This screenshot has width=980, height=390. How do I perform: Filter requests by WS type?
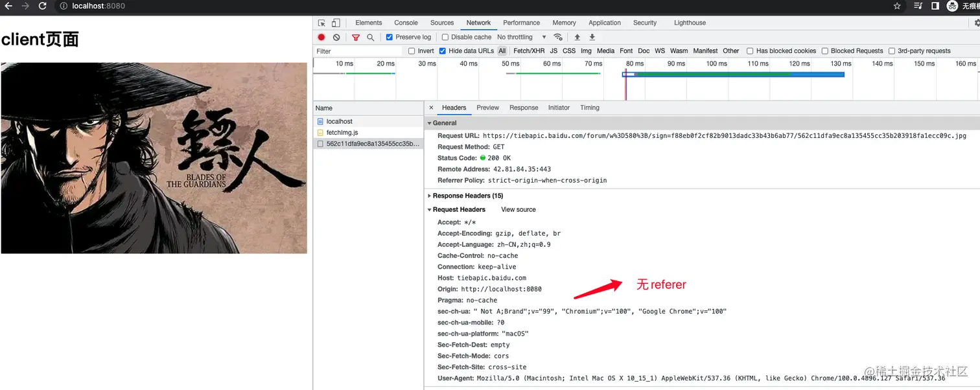point(660,51)
